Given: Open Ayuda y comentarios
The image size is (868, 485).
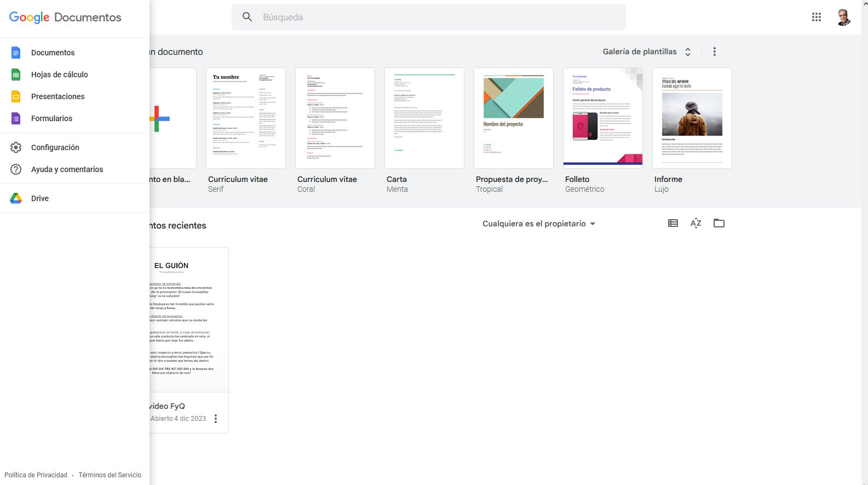Looking at the screenshot, I should (67, 169).
